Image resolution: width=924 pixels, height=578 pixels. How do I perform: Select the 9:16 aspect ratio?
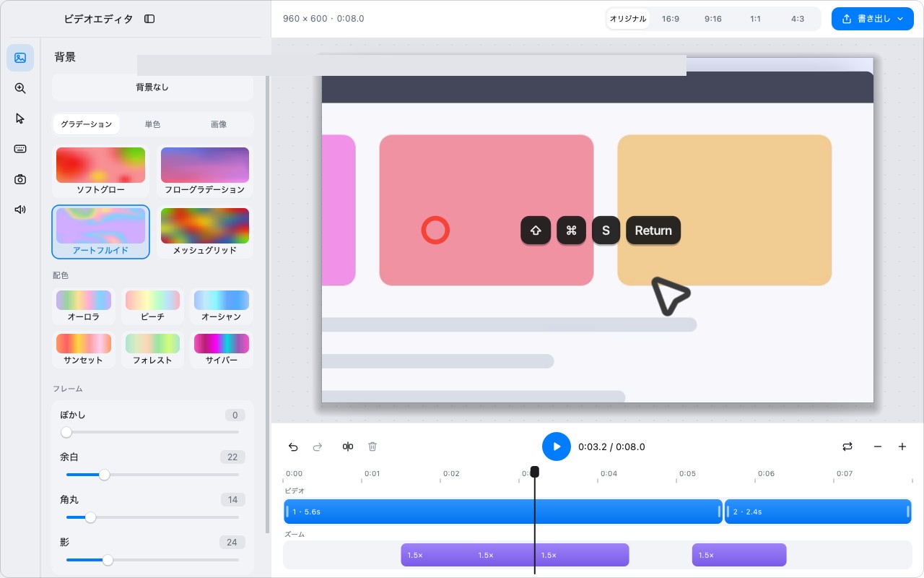click(x=713, y=19)
